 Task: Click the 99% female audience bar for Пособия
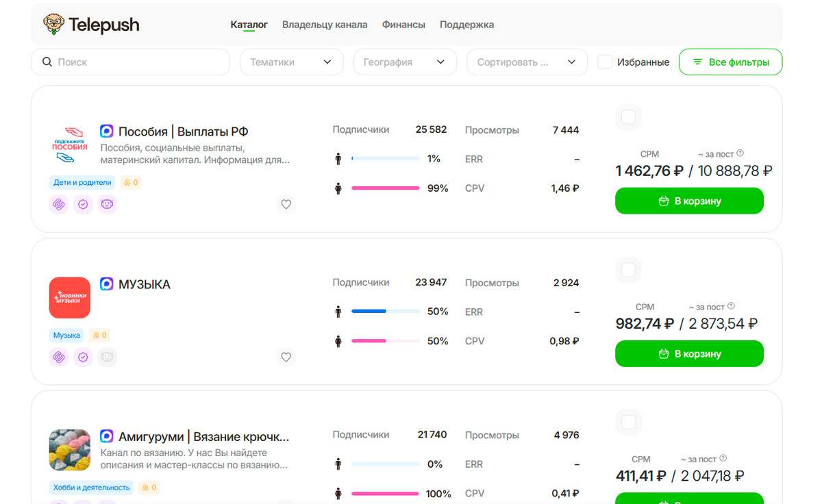[x=386, y=188]
